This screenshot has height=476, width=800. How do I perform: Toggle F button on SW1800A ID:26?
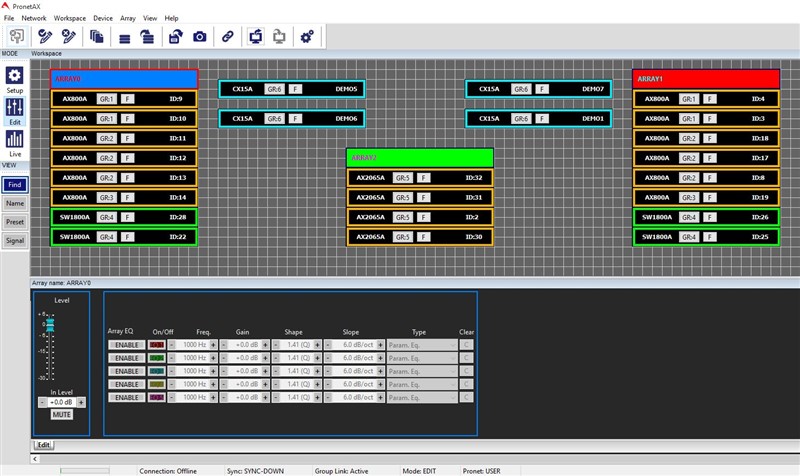tap(710, 217)
